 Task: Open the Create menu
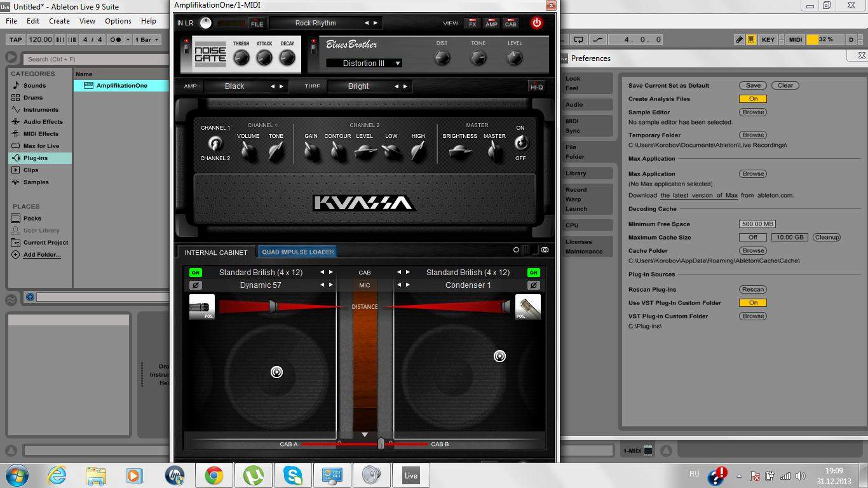(x=59, y=21)
